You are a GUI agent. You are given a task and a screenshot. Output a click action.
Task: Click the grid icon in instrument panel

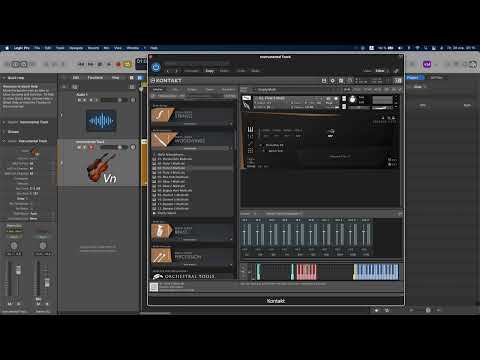pyautogui.click(x=250, y=151)
